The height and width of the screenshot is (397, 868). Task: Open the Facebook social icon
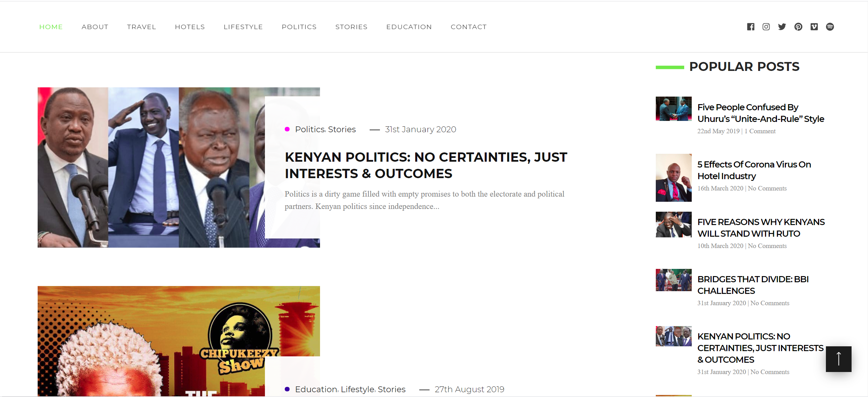(751, 27)
